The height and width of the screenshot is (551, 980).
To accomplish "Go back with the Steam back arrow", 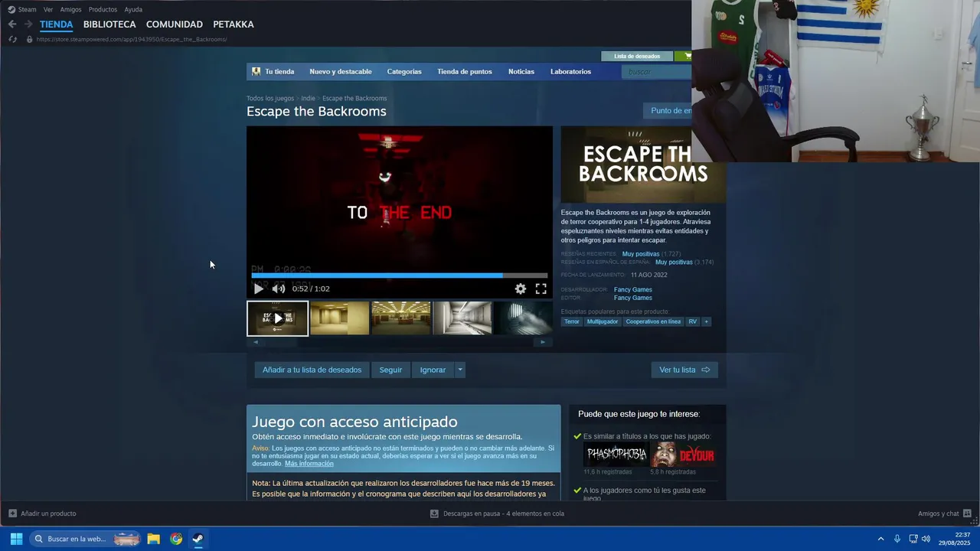I will [x=12, y=24].
